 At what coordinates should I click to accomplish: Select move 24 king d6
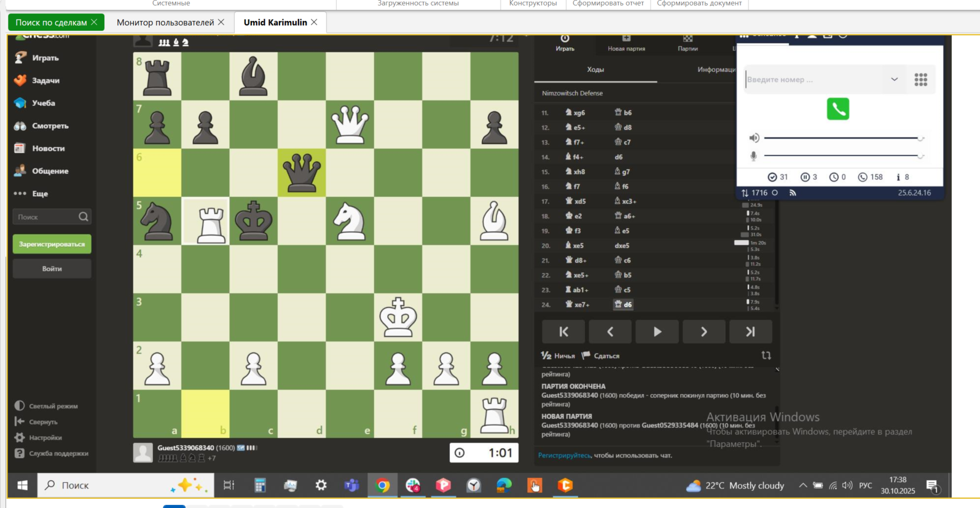point(623,304)
